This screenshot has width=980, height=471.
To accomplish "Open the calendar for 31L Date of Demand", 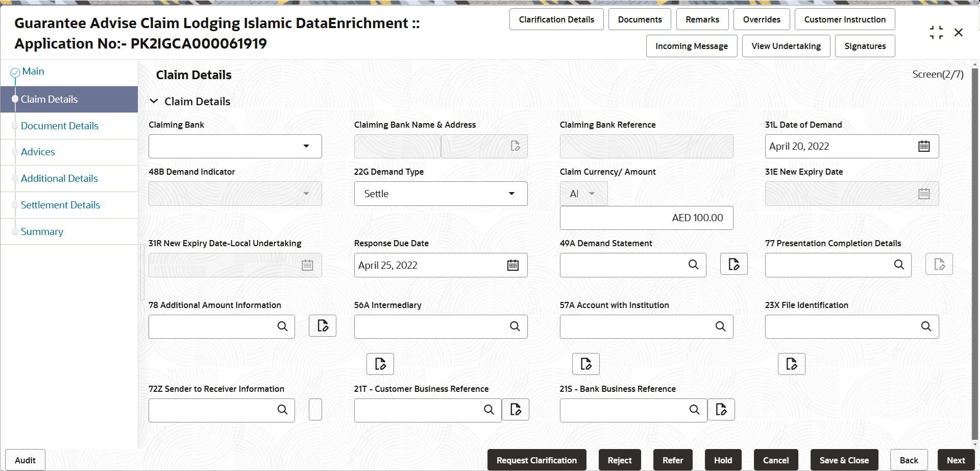I will click(x=924, y=146).
